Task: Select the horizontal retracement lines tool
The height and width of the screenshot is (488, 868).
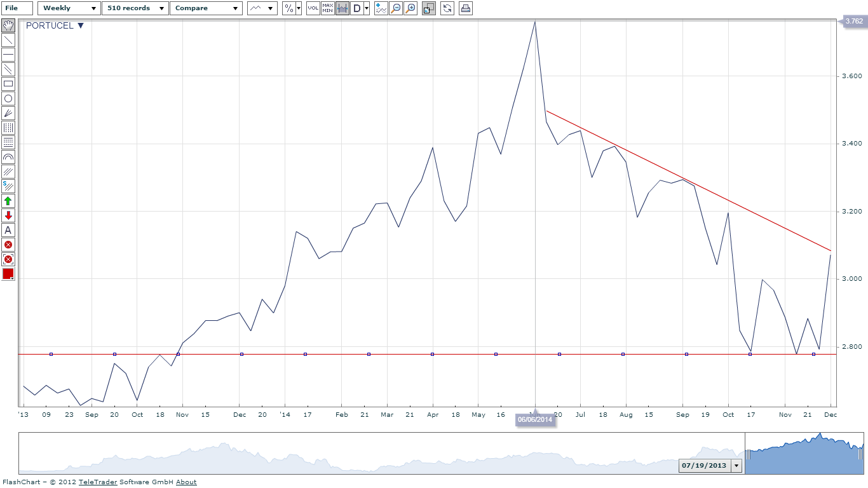Action: click(8, 142)
